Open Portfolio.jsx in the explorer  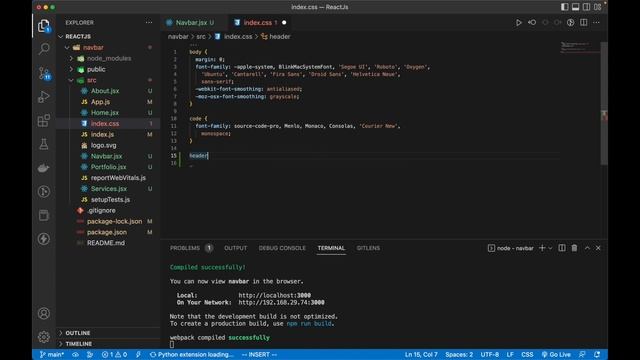pos(109,167)
